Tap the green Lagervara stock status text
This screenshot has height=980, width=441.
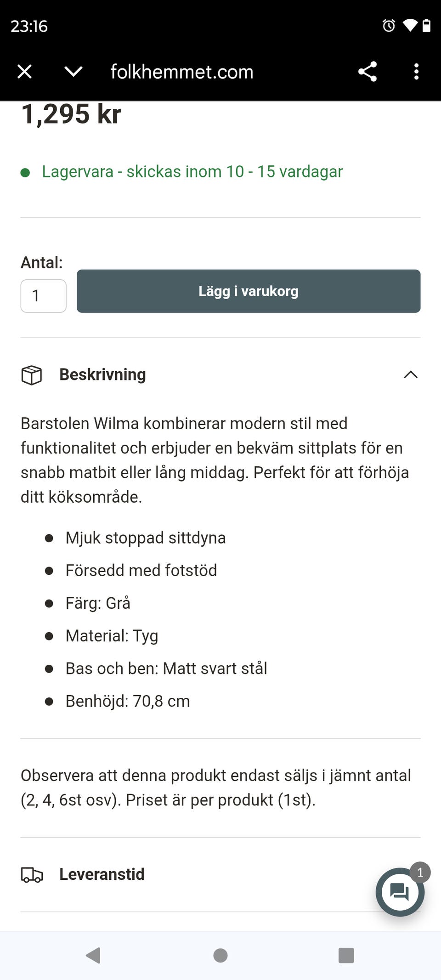[192, 172]
